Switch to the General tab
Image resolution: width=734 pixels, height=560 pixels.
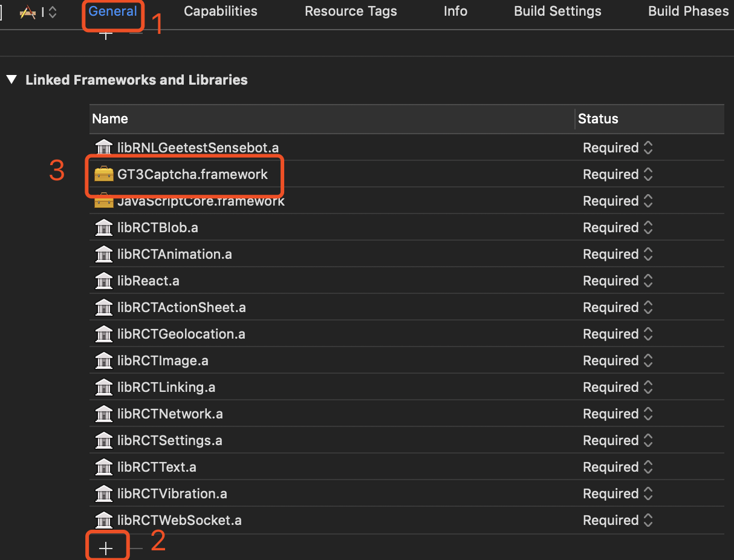click(x=112, y=11)
